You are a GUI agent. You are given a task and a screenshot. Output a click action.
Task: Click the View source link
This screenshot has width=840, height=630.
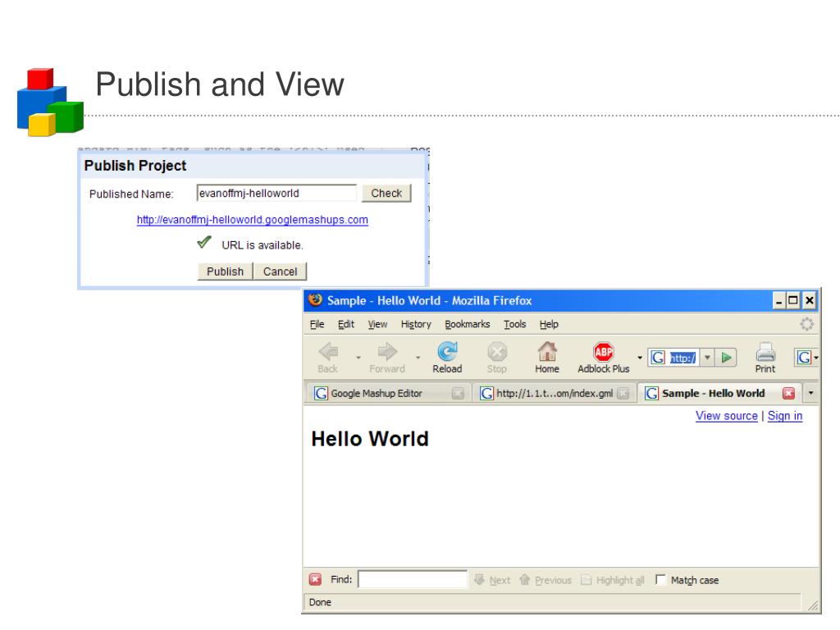click(x=727, y=416)
